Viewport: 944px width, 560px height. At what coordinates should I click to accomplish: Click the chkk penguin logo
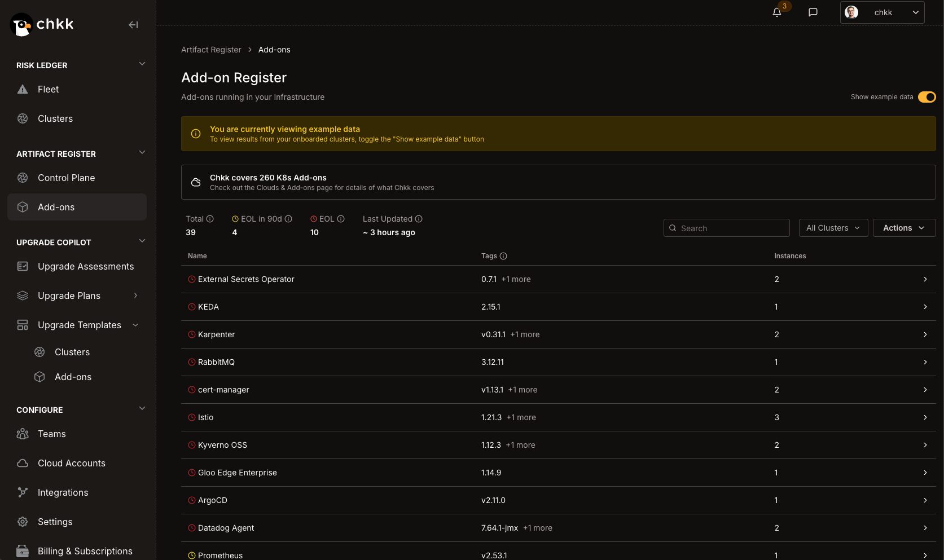(21, 25)
